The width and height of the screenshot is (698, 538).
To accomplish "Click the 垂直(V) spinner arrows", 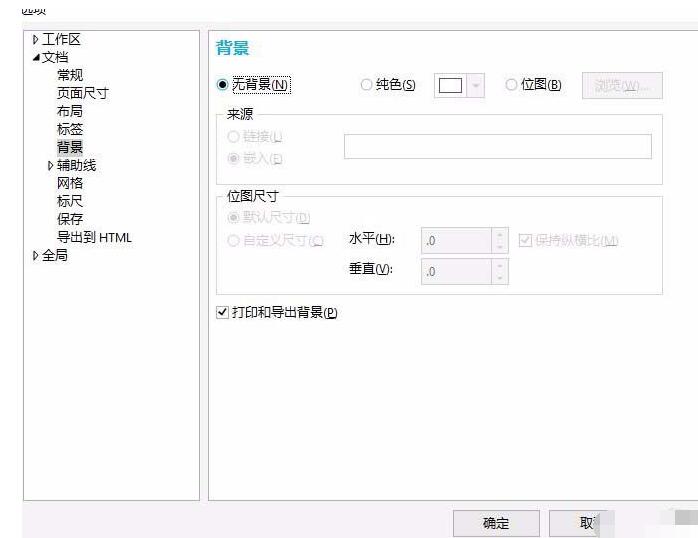I will [500, 271].
